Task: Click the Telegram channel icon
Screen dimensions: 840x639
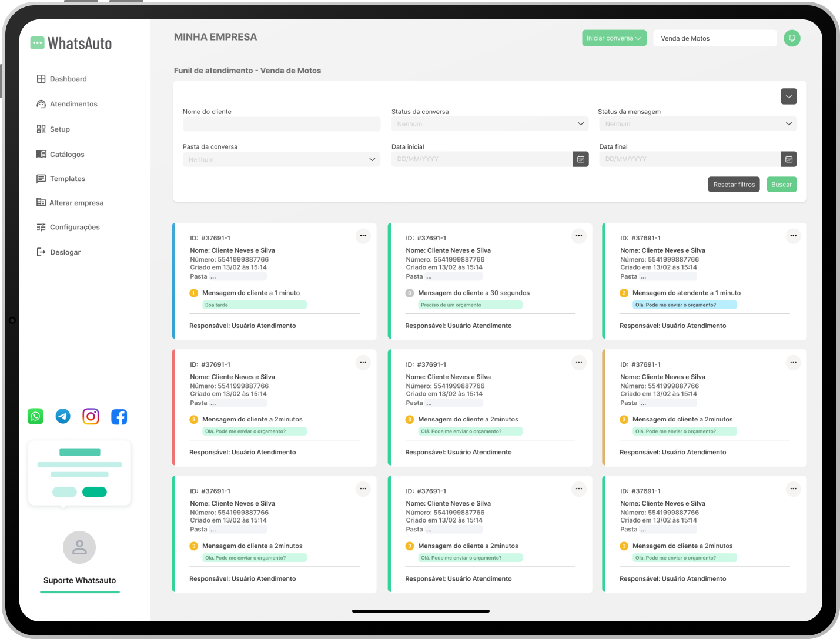Action: [x=63, y=416]
